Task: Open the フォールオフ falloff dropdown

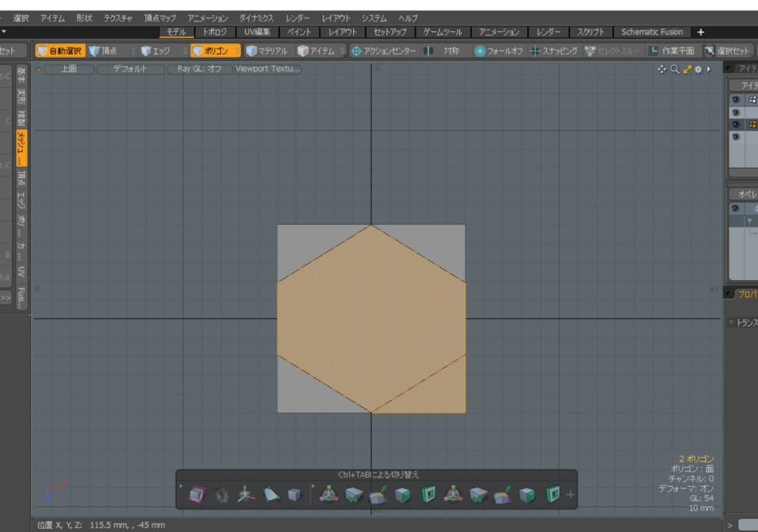Action: [500, 51]
